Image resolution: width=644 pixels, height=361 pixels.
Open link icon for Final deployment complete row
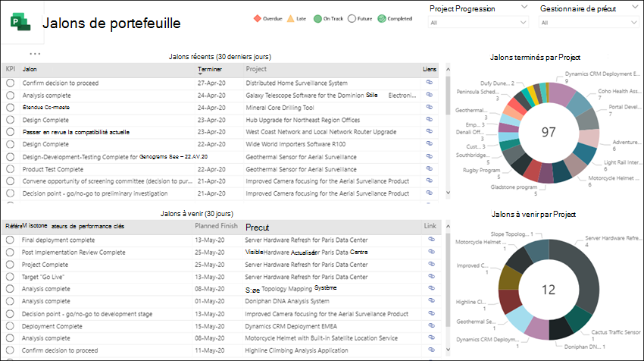click(431, 239)
